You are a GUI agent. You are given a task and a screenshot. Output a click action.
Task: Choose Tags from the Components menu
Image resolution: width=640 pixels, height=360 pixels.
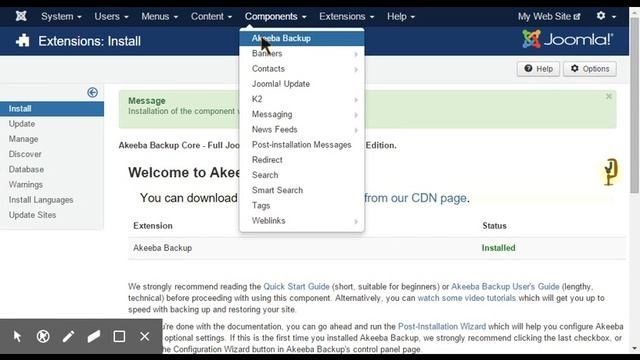(302, 205)
